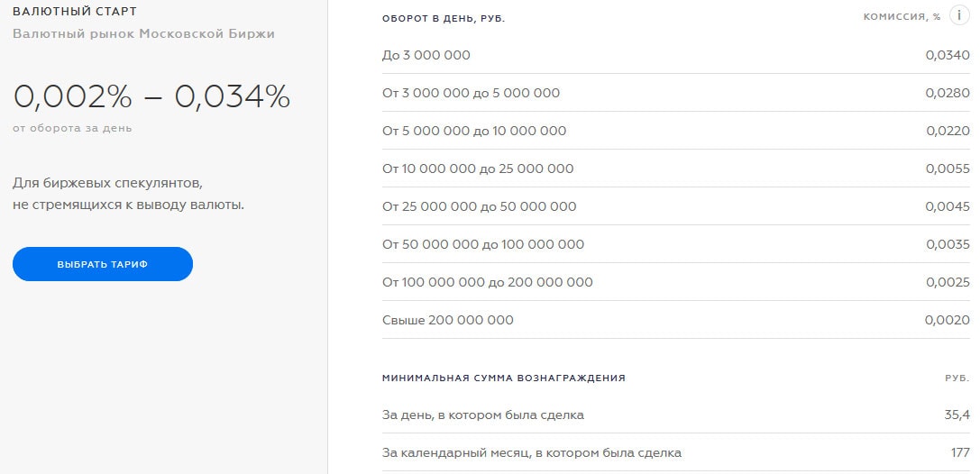Click the 0,0340 commission value
980x474 pixels.
click(x=948, y=55)
